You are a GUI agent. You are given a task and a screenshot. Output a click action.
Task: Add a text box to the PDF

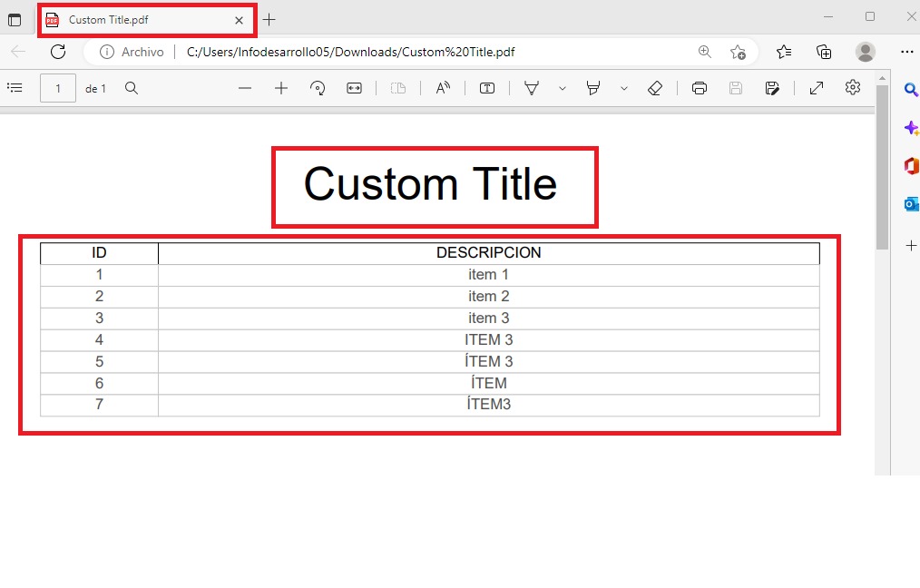(x=487, y=88)
